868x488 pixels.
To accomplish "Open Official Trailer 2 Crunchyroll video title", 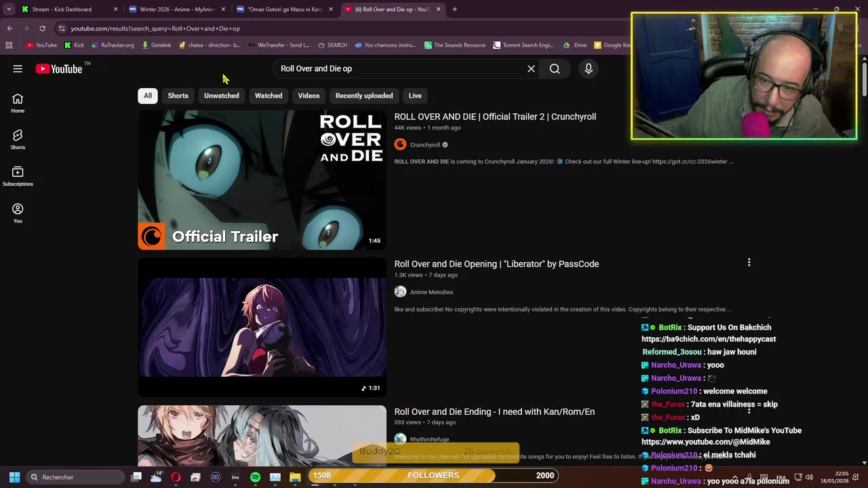I will point(495,117).
